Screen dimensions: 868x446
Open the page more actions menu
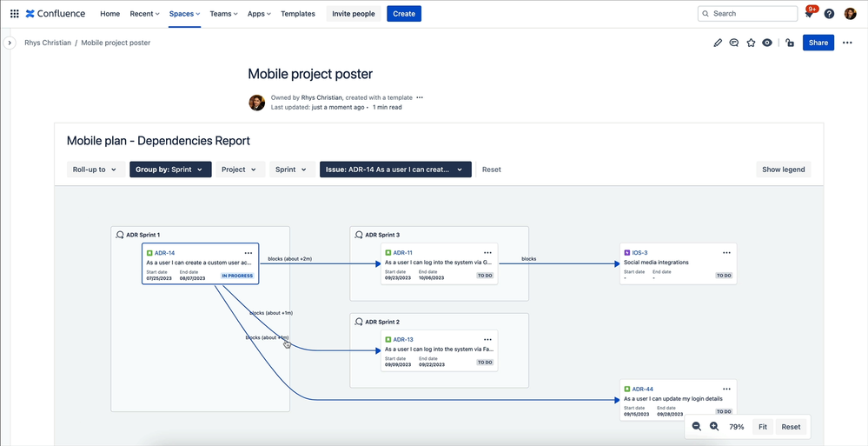pos(847,43)
